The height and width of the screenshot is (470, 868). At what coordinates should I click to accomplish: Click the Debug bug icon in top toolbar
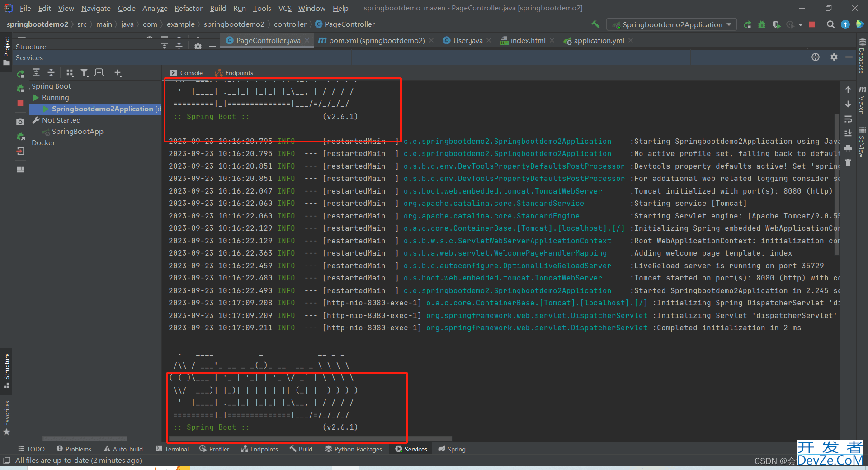pos(762,24)
